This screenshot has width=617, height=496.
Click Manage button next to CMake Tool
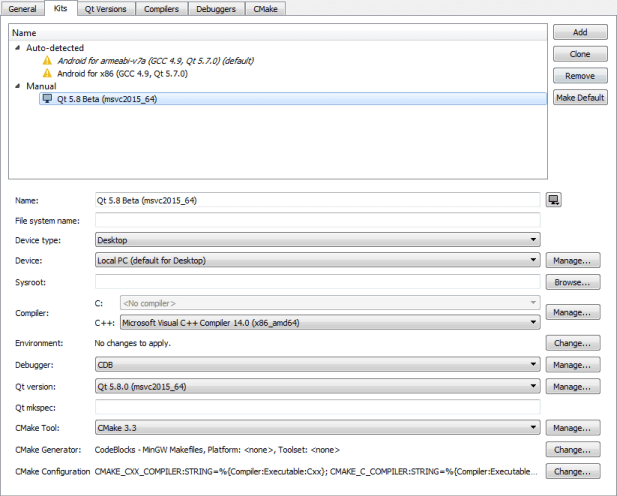(573, 428)
